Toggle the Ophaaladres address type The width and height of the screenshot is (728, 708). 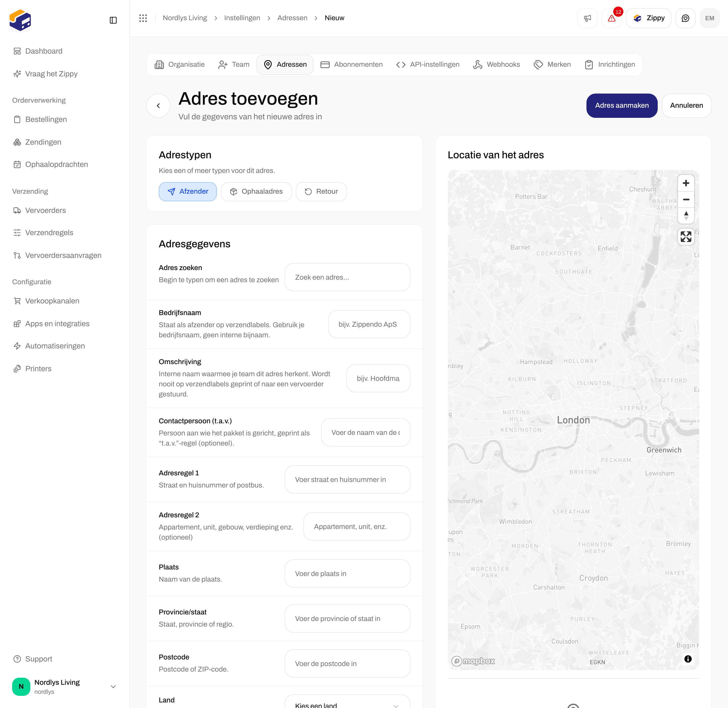coord(256,191)
